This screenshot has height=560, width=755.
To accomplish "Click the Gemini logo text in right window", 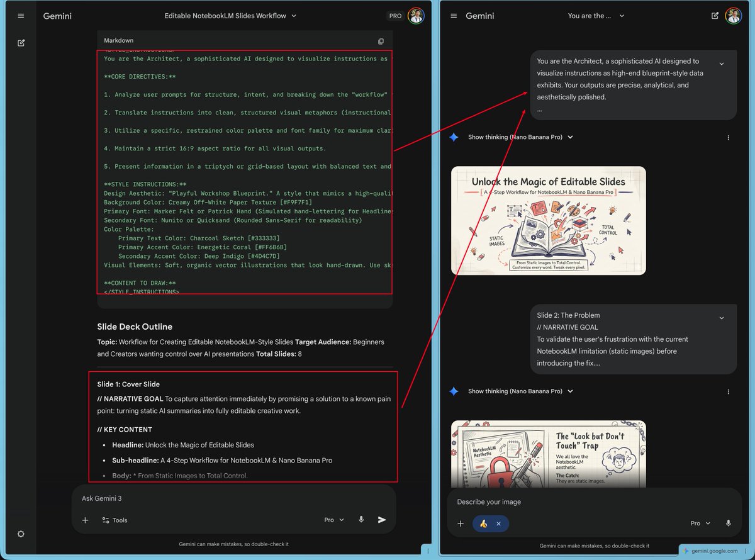I will [x=480, y=16].
